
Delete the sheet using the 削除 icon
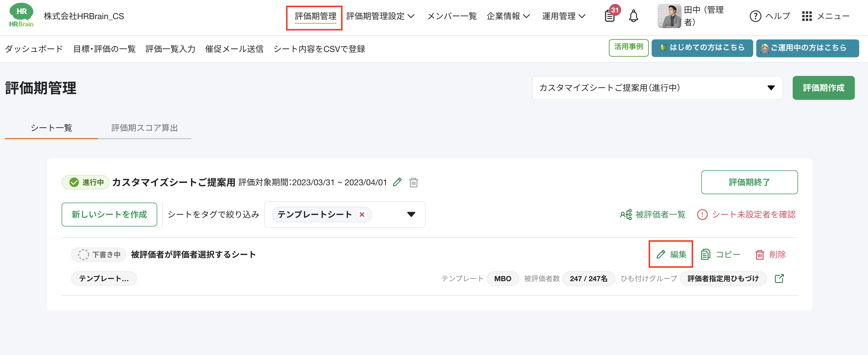760,255
